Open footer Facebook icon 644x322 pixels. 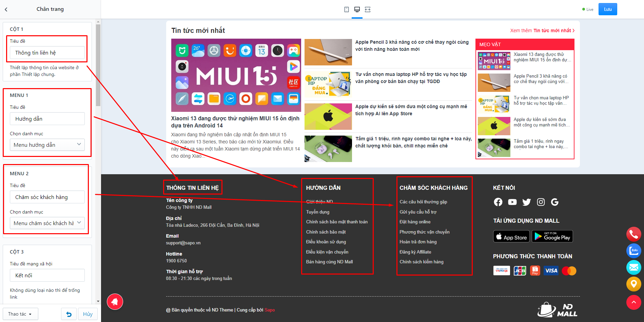[498, 202]
